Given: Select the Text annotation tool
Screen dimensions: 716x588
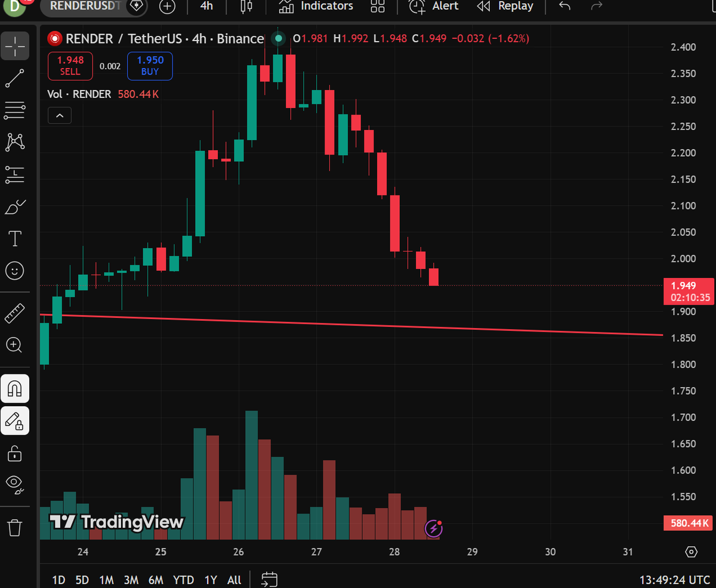Looking at the screenshot, I should [x=15, y=239].
